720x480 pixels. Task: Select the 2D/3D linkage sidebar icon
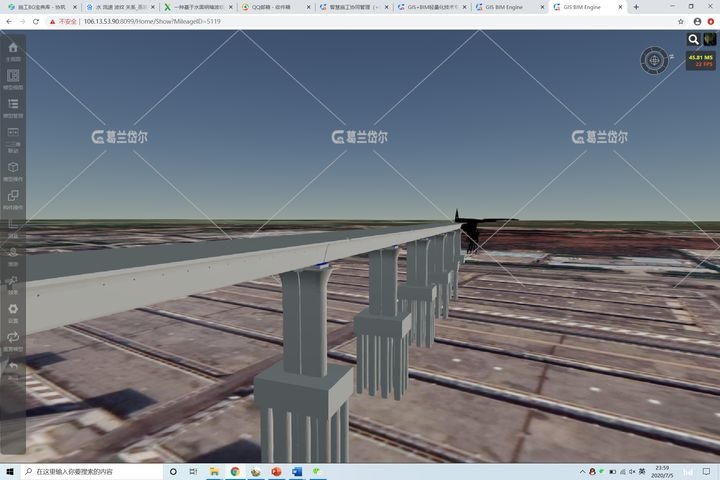click(13, 132)
